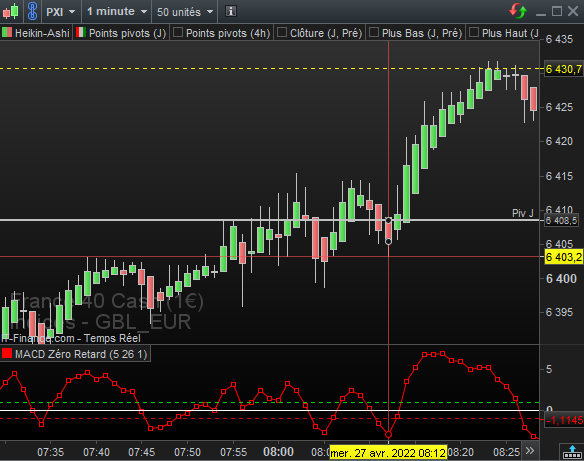Click the 07:40 time axis label

point(96,452)
